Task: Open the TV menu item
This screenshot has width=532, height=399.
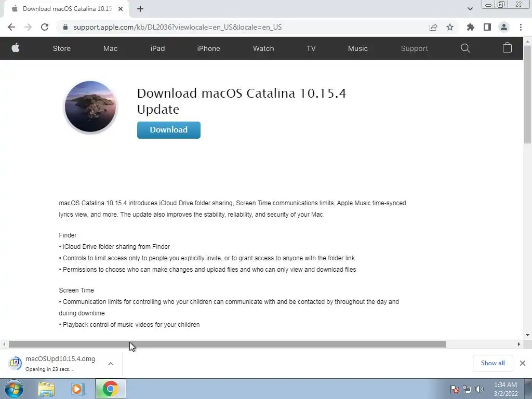Action: [x=311, y=48]
